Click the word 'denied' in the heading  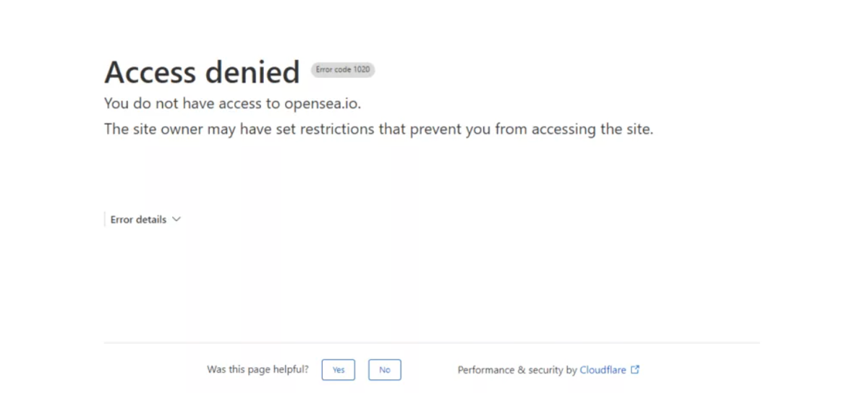click(x=252, y=72)
